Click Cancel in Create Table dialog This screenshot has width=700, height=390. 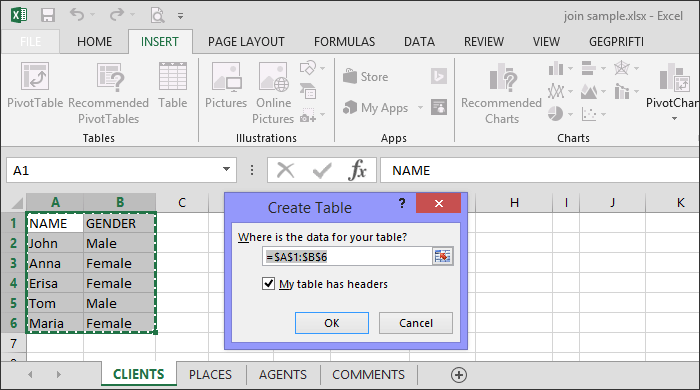click(416, 323)
